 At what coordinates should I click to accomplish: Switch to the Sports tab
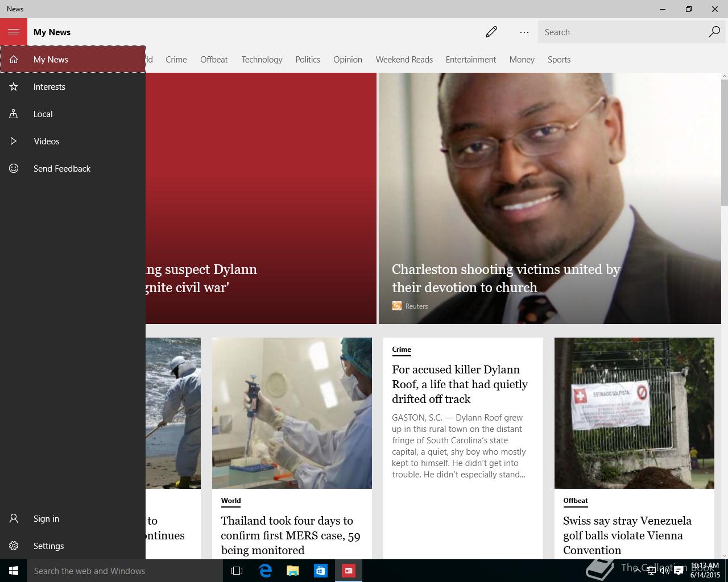(559, 59)
